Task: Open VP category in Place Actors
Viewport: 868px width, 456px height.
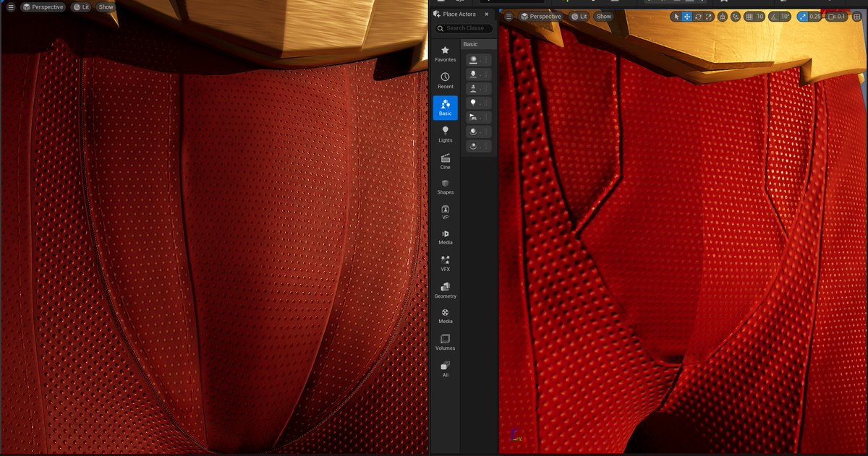Action: click(x=445, y=212)
